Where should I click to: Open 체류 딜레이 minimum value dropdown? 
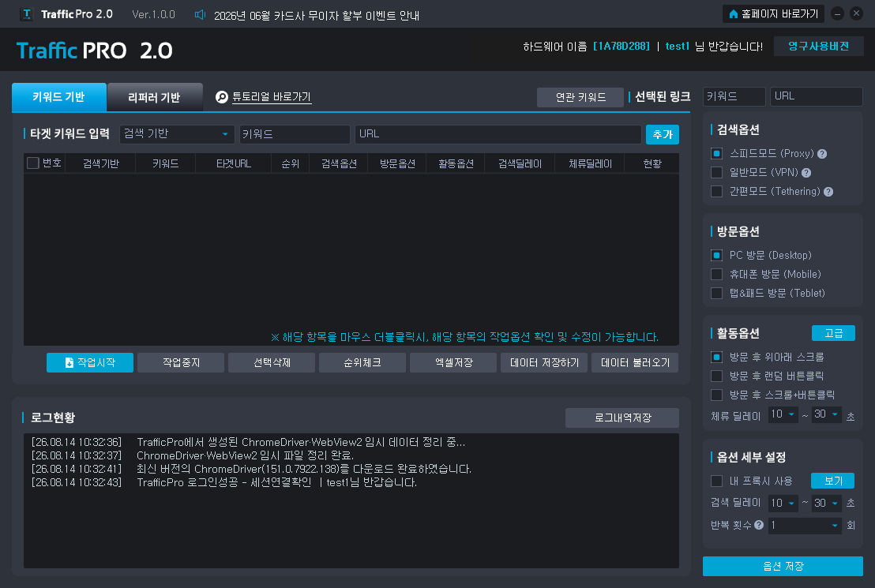click(783, 414)
